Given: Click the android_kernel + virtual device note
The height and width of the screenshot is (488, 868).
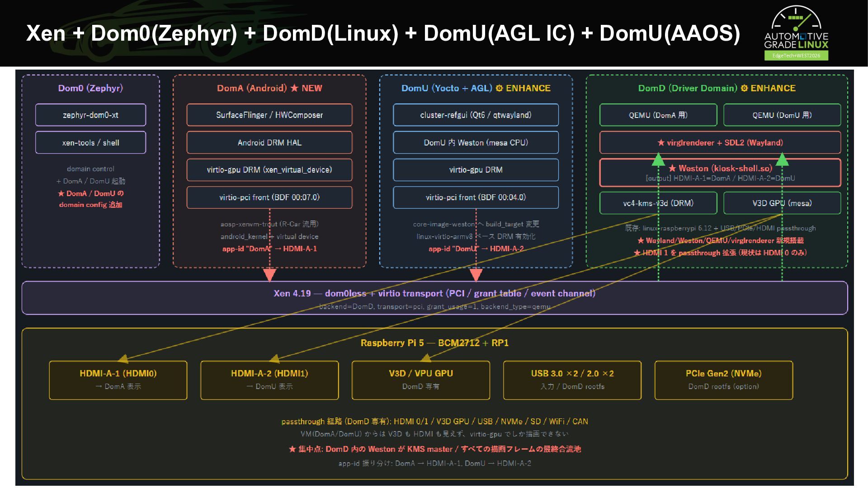Looking at the screenshot, I should click(269, 236).
